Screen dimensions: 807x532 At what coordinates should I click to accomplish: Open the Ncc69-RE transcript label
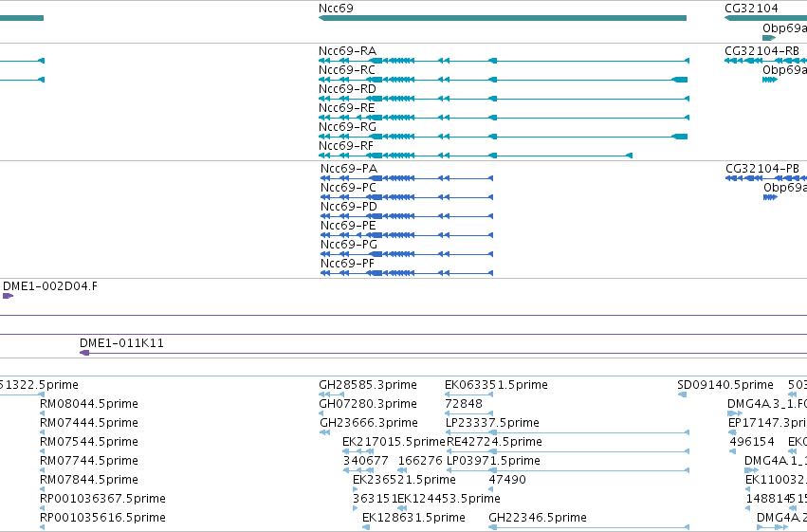[x=346, y=108]
